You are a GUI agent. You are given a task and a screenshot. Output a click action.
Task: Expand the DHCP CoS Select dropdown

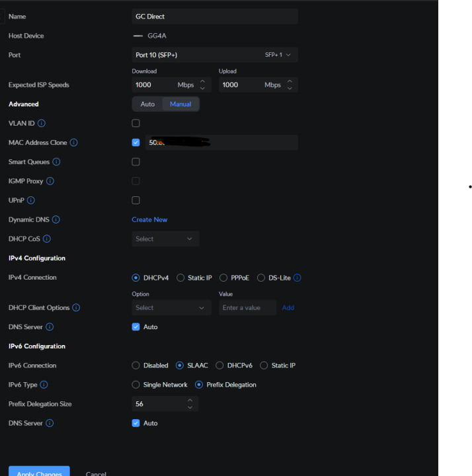pyautogui.click(x=165, y=239)
